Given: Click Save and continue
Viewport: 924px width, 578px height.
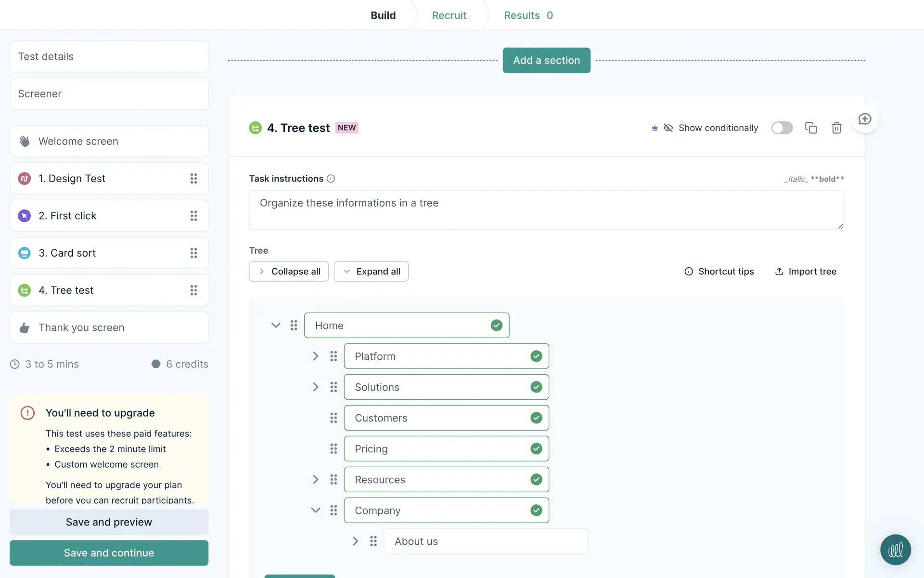Looking at the screenshot, I should pos(109,553).
